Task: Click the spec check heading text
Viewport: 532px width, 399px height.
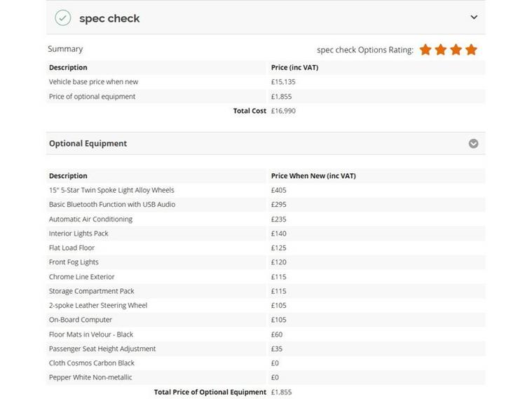Action: click(x=109, y=18)
